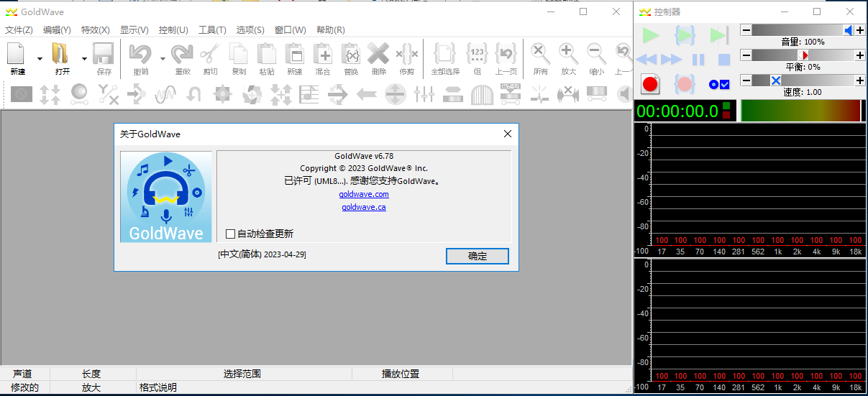Click the 组 group icon
Viewport: 868px width, 396px height.
pyautogui.click(x=478, y=55)
